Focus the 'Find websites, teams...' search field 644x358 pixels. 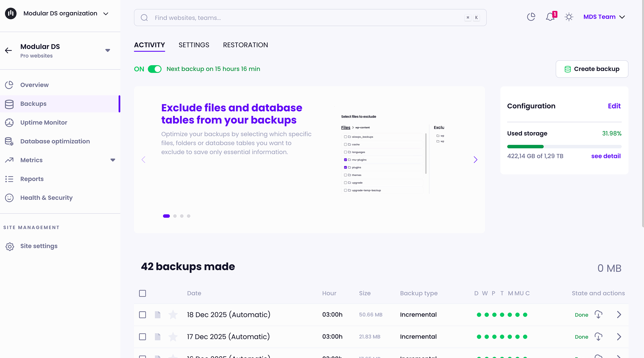pyautogui.click(x=308, y=18)
